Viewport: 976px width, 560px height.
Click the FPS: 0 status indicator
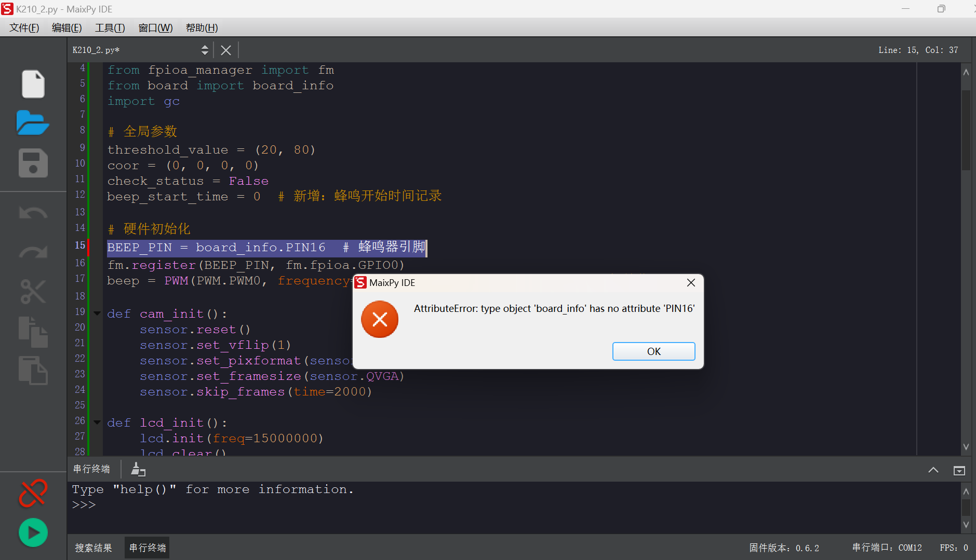pyautogui.click(x=954, y=548)
